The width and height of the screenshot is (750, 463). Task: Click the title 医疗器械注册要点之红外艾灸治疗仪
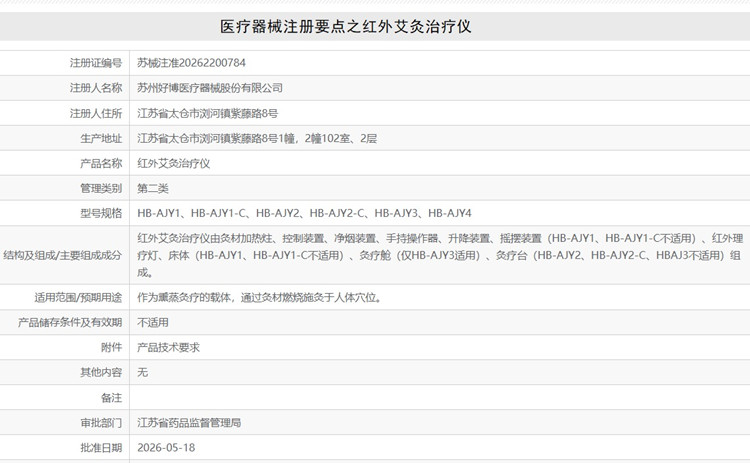345,26
